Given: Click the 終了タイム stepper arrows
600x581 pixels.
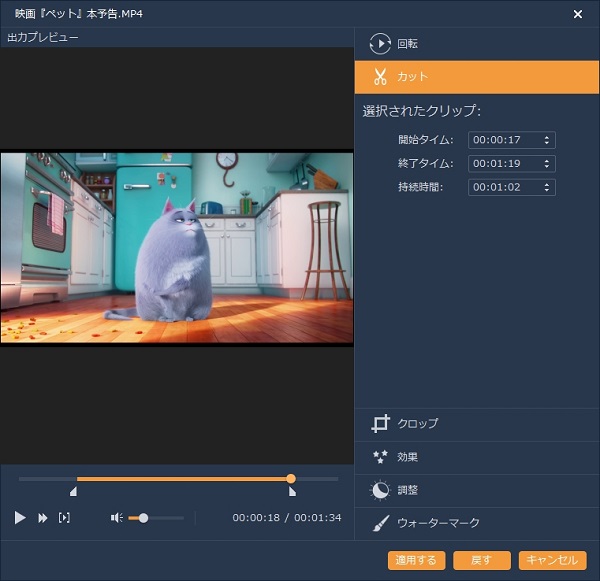Looking at the screenshot, I should [x=547, y=164].
